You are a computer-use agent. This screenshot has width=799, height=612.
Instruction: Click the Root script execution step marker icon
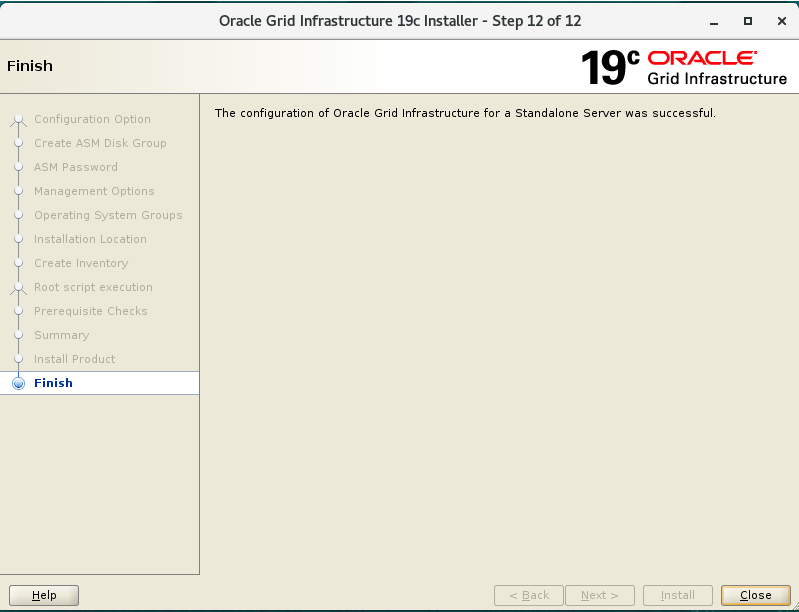(x=18, y=288)
